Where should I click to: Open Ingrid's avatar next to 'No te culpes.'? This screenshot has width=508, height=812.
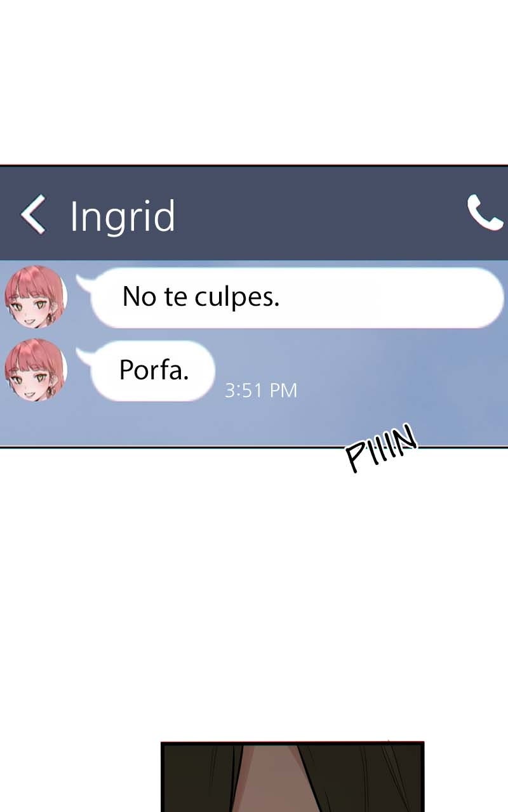click(36, 297)
